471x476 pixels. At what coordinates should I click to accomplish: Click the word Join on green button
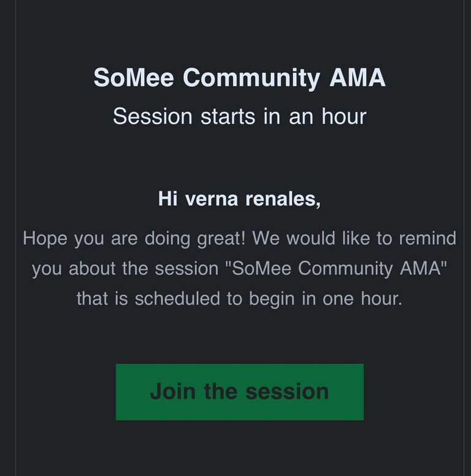click(x=173, y=391)
